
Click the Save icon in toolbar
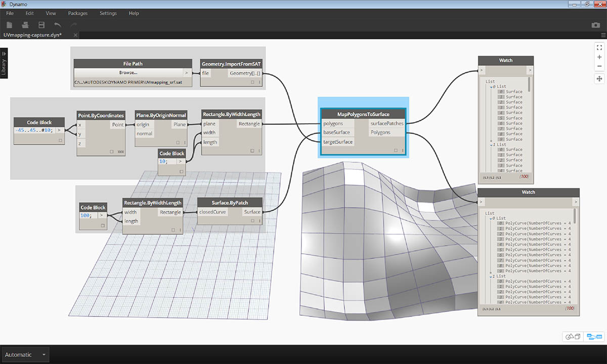[x=41, y=25]
